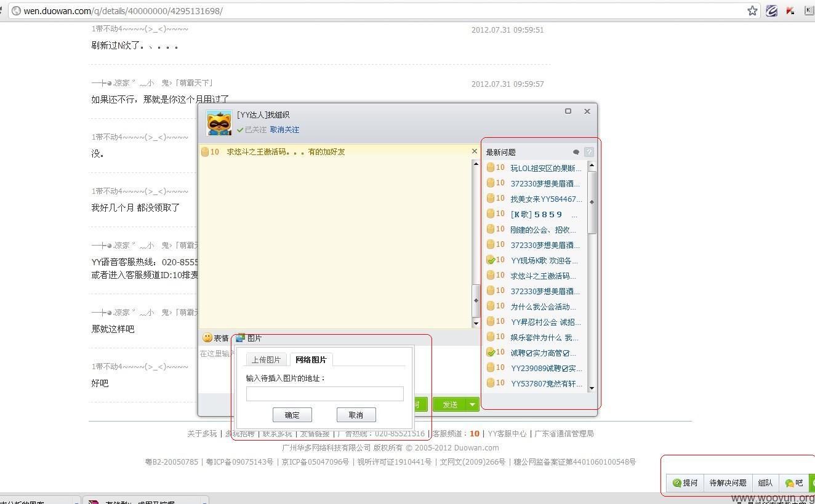Click solved checkmark coin beside YY现场K歌
This screenshot has width=815, height=504.
491,260
